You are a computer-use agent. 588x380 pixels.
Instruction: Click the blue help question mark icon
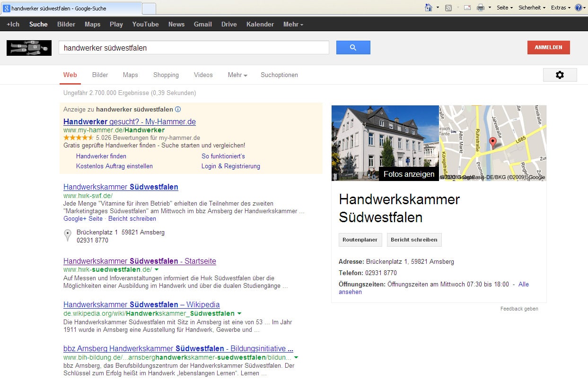pyautogui.click(x=578, y=8)
